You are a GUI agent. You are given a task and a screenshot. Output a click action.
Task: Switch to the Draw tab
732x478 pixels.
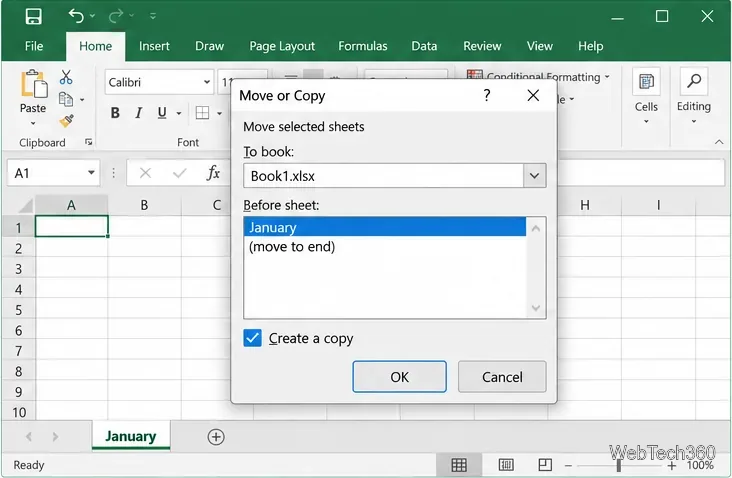(x=209, y=46)
